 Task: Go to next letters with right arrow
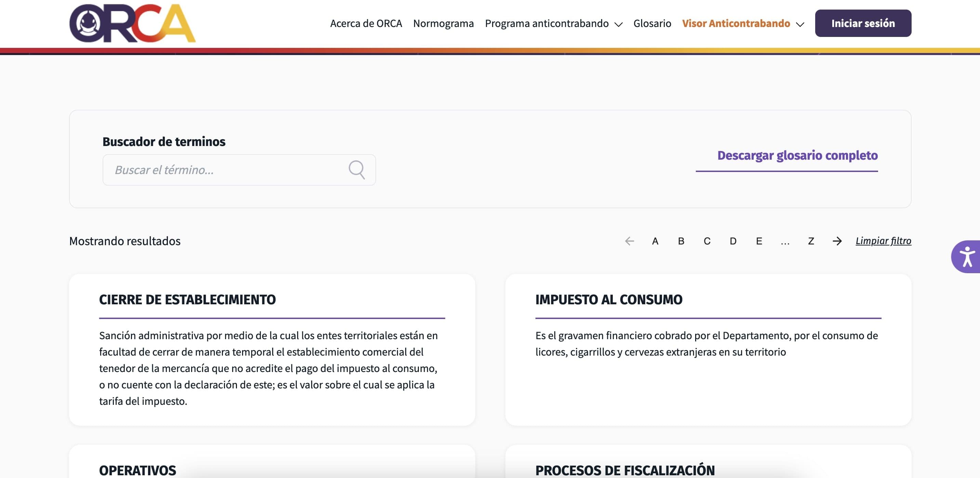click(837, 241)
